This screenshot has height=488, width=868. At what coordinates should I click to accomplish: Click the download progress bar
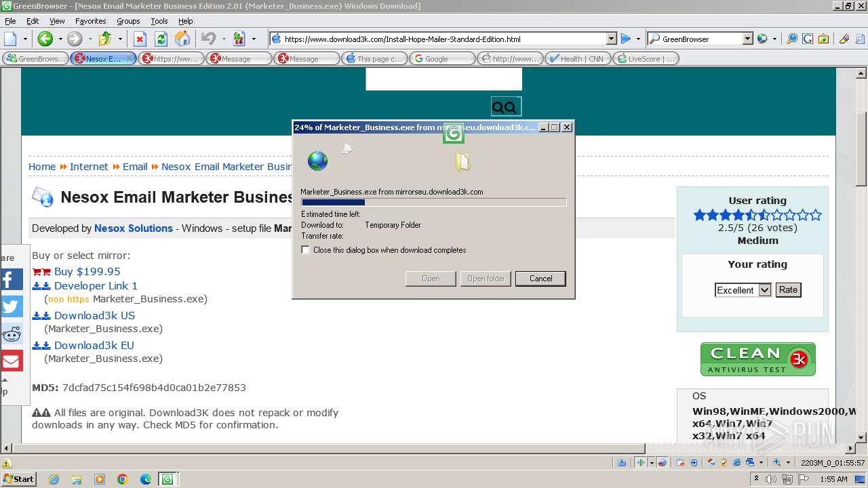pos(433,202)
